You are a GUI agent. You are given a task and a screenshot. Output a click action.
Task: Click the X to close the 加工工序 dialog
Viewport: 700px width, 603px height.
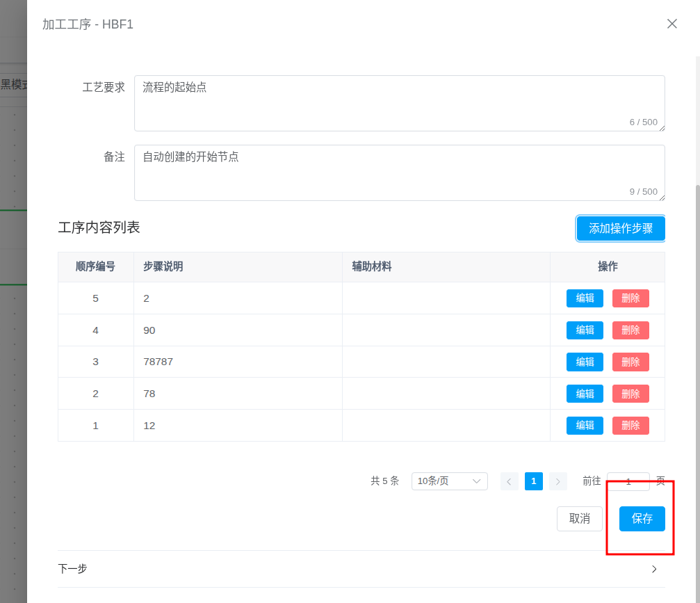point(671,24)
